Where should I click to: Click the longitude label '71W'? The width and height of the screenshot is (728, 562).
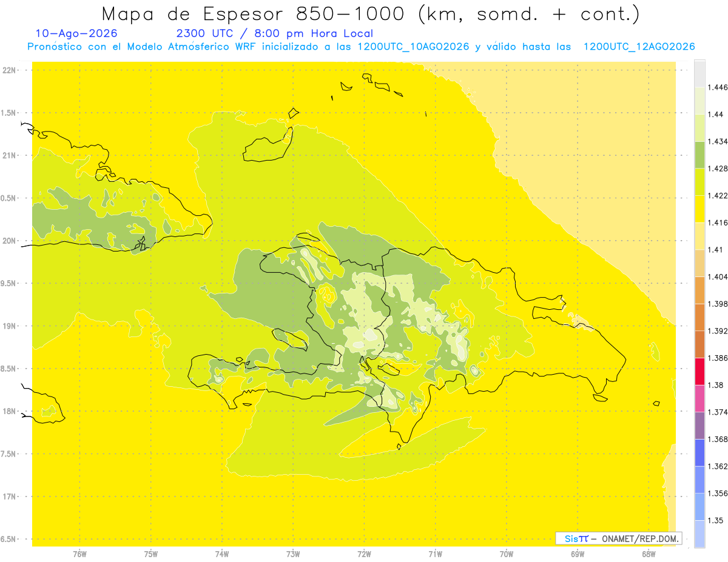coord(435,554)
